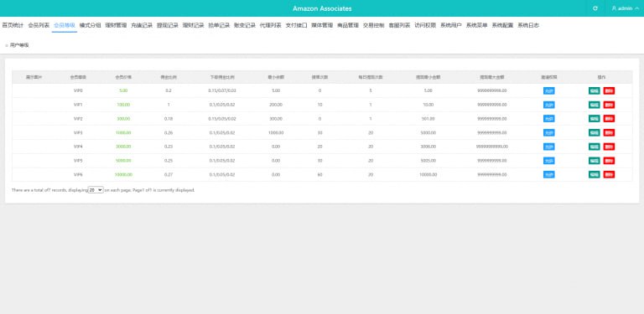Click the VIP3 level name cell
The width and height of the screenshot is (644, 314).
[x=78, y=132]
